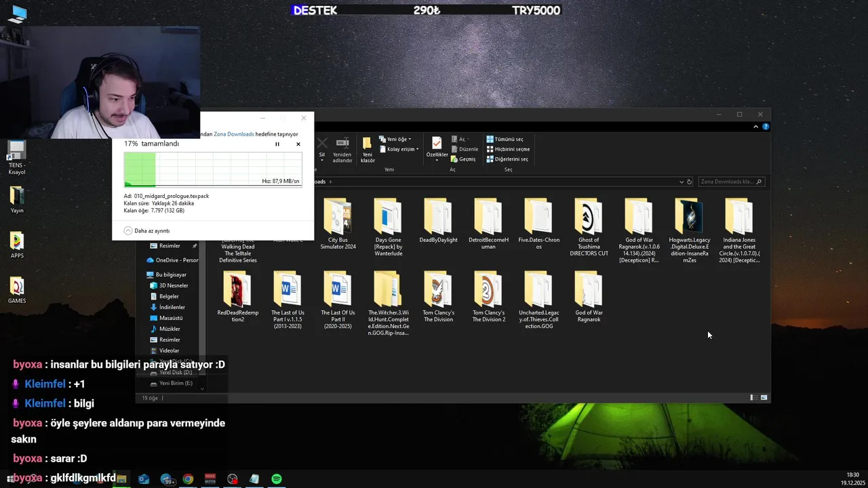Open Yeni Birim (E:) drive

[172, 383]
